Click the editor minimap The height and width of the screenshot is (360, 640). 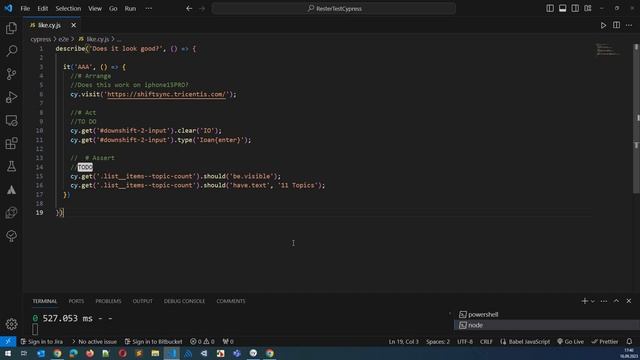(x=609, y=49)
